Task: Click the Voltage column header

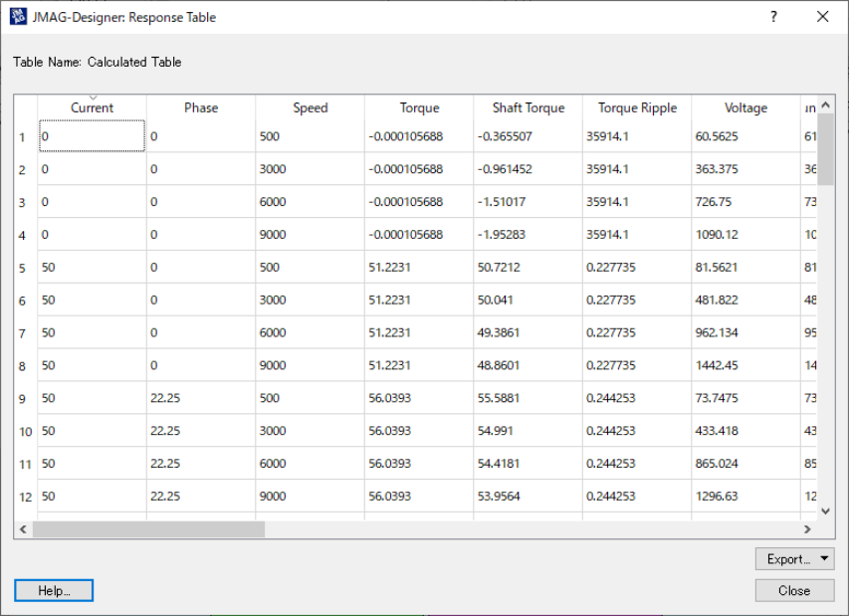Action: 745,108
